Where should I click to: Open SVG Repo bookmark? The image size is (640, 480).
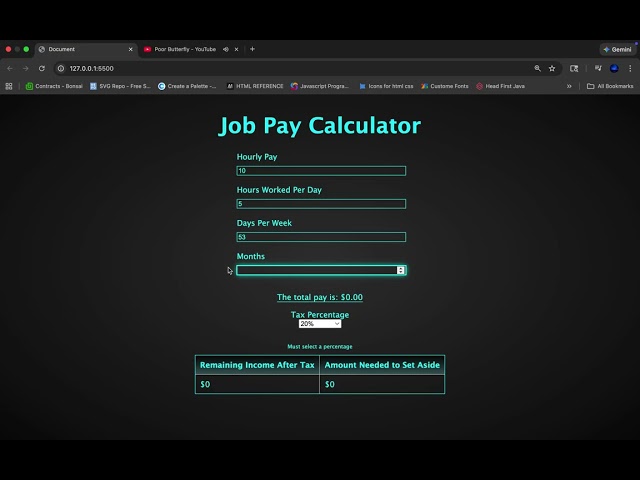click(x=120, y=86)
